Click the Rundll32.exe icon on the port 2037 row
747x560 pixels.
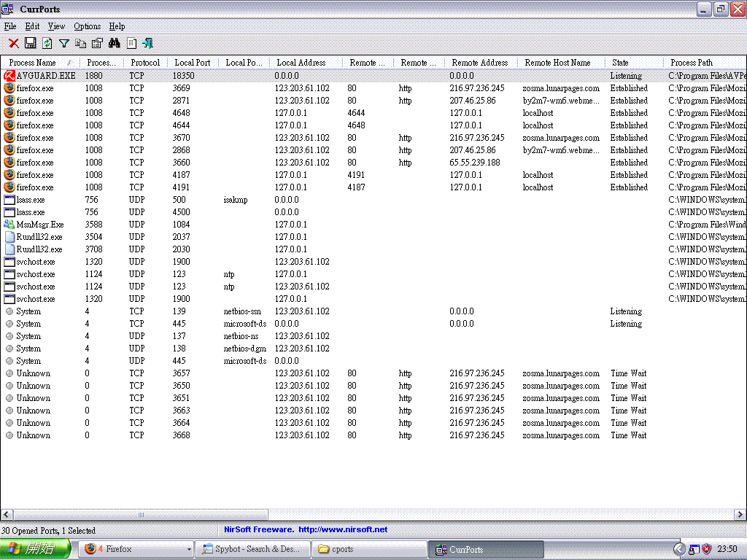[x=9, y=236]
